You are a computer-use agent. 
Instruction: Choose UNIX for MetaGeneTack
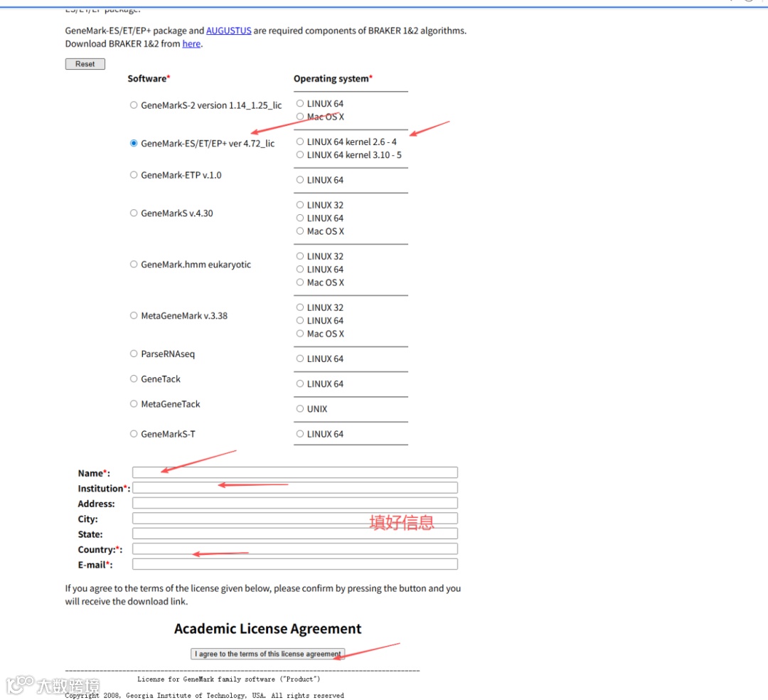[300, 408]
